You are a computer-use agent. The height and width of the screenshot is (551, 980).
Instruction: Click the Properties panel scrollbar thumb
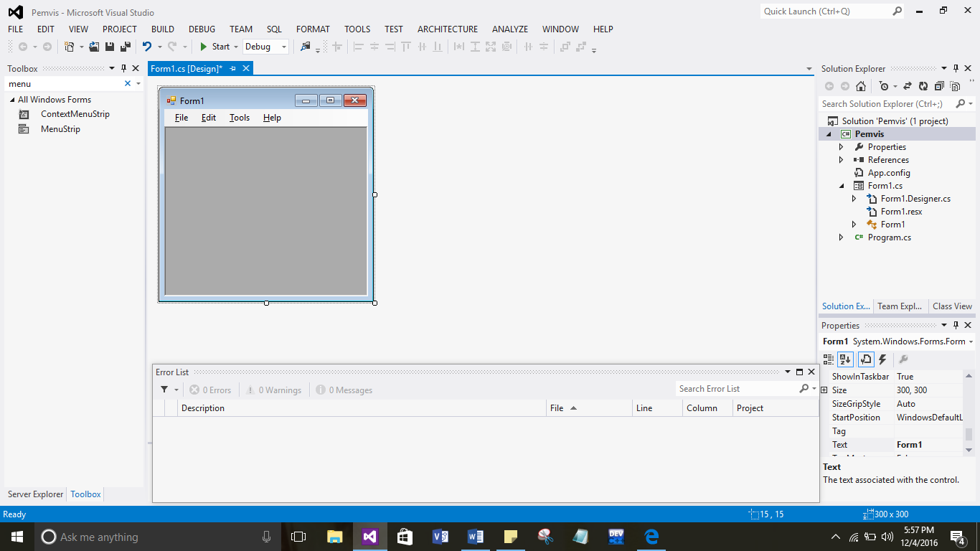[x=969, y=434]
